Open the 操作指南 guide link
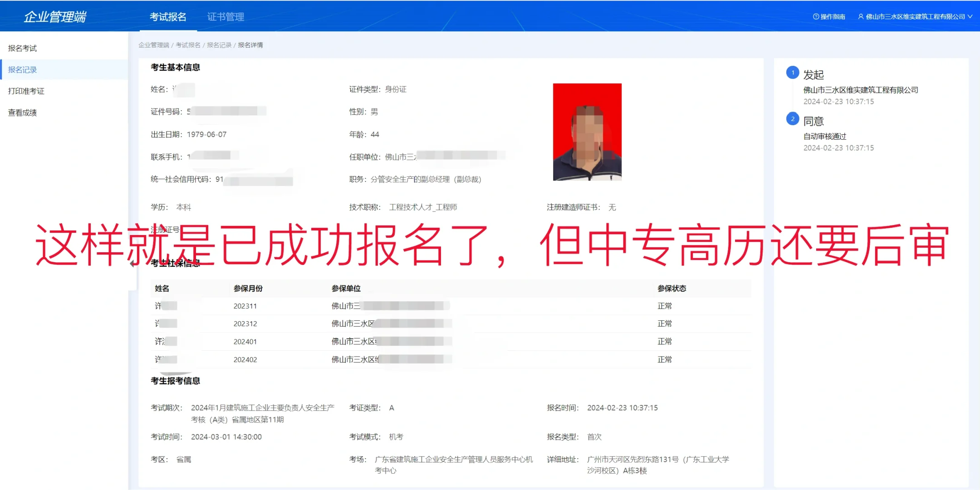 pos(833,17)
